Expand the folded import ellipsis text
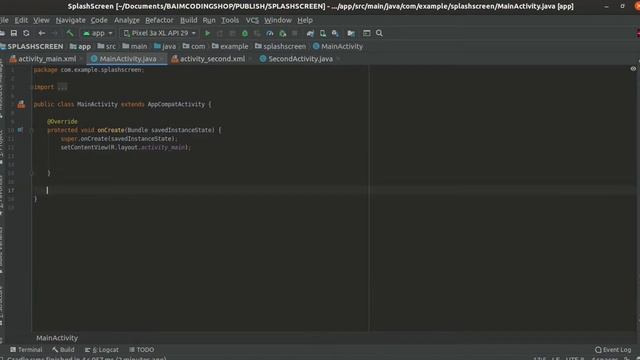This screenshot has height=360, width=640. [62, 87]
